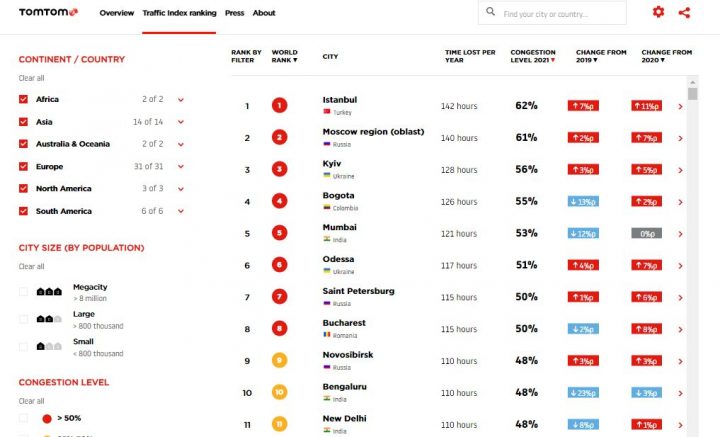Click Romania flag under Bucharest

[327, 335]
